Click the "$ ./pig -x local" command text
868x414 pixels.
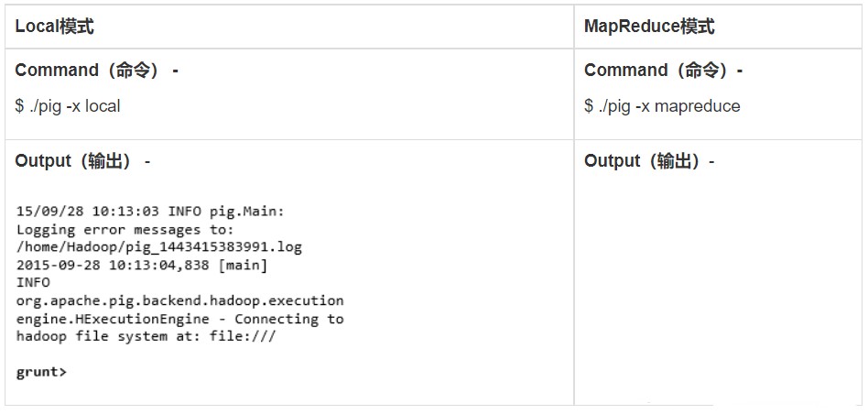[68, 106]
